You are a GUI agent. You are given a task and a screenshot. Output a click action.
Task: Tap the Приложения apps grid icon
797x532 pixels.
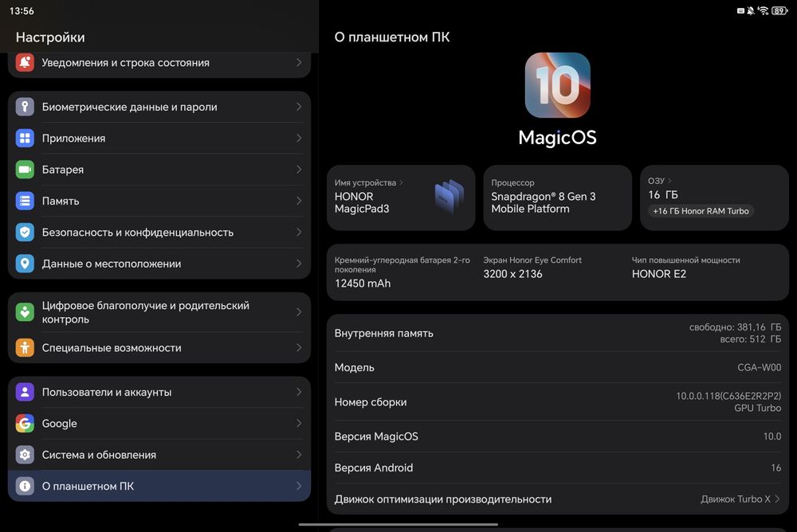pos(25,139)
